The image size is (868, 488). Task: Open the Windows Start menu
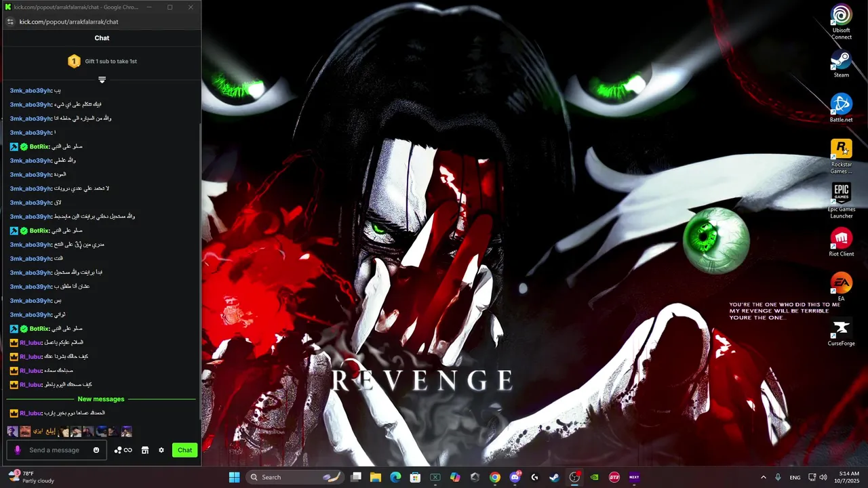(x=234, y=477)
